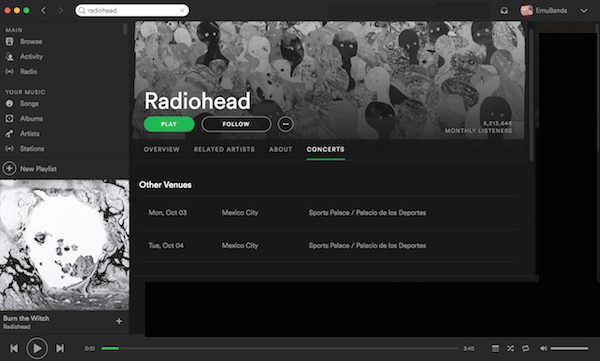Switch to the About tab
Viewport: 600px width, 361px height.
[x=280, y=149]
